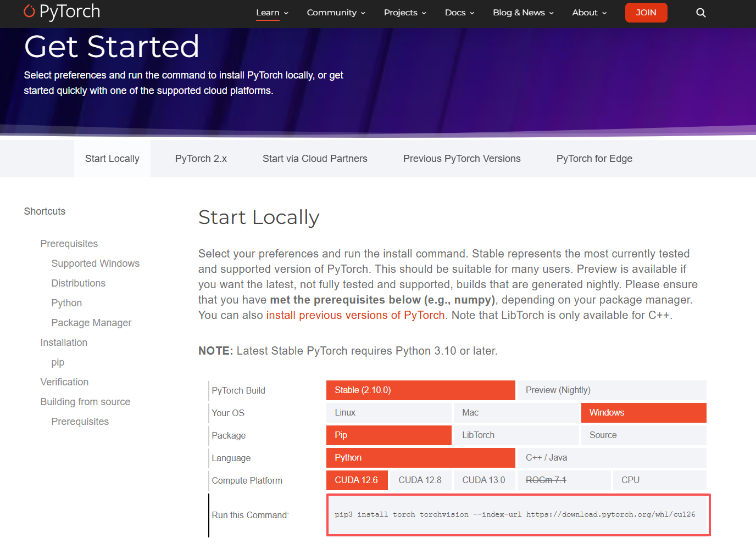The width and height of the screenshot is (756, 555).
Task: Open the Projects dropdown menu
Action: [405, 13]
